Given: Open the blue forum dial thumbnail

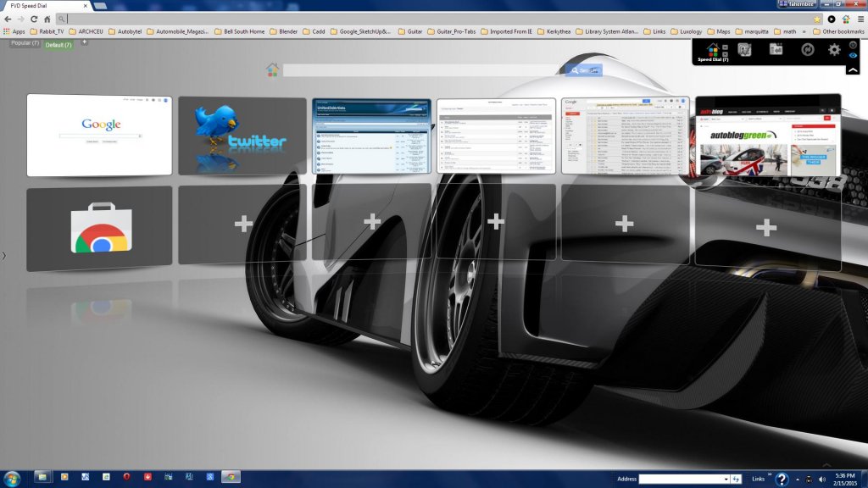Looking at the screenshot, I should tap(371, 136).
